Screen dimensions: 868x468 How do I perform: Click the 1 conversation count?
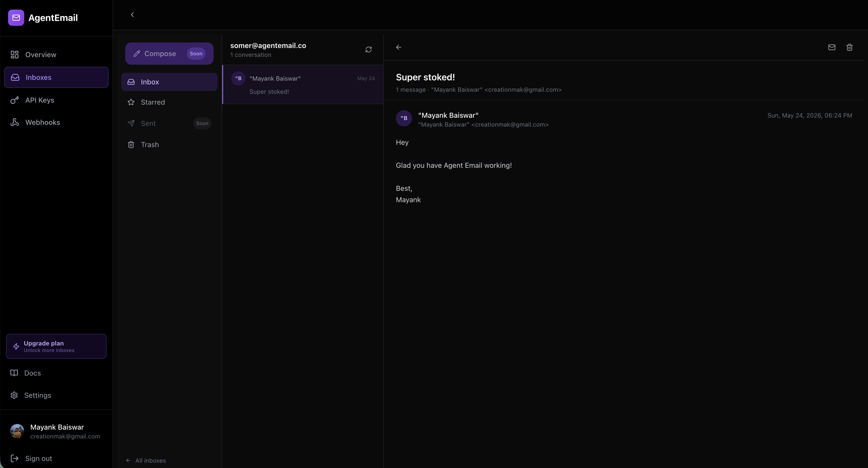[x=251, y=55]
